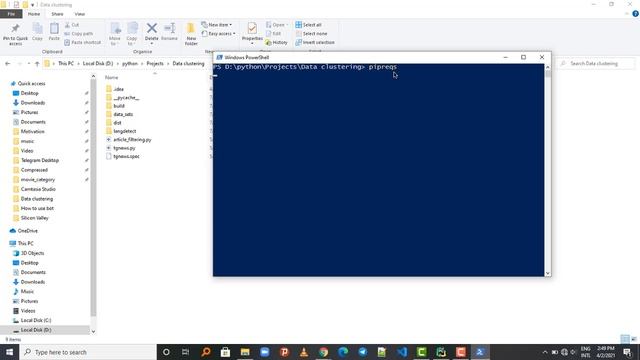
Task: Open Properties from the ribbon
Action: pos(252,32)
